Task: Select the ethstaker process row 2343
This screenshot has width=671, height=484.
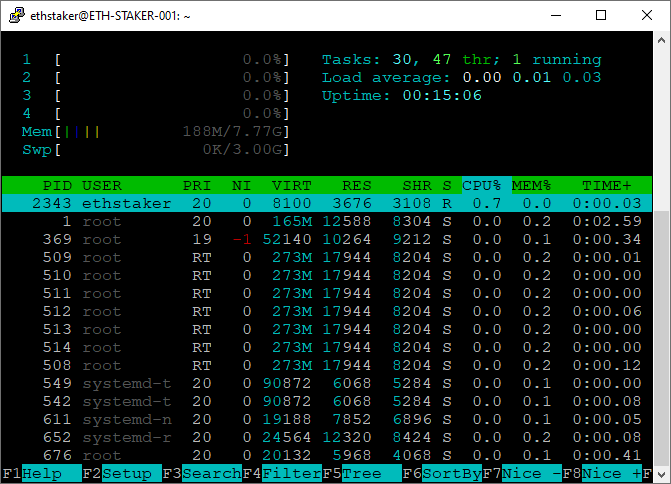Action: tap(327, 203)
